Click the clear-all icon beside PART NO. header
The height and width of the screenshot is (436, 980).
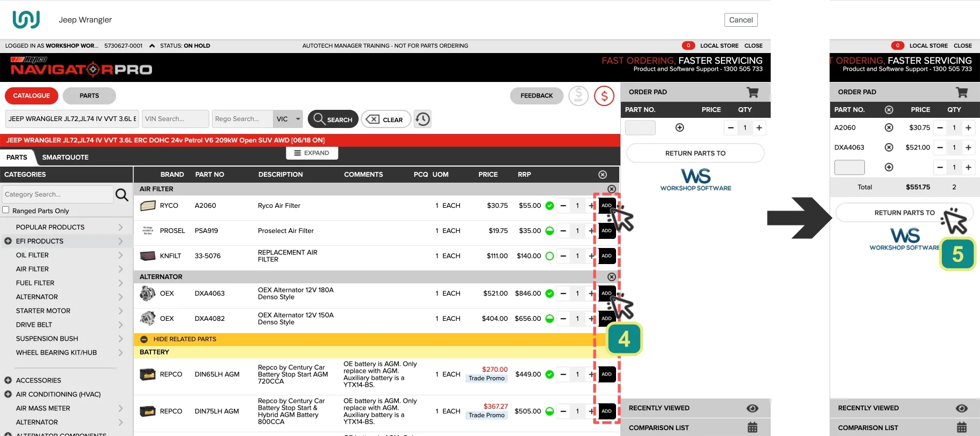pyautogui.click(x=889, y=110)
